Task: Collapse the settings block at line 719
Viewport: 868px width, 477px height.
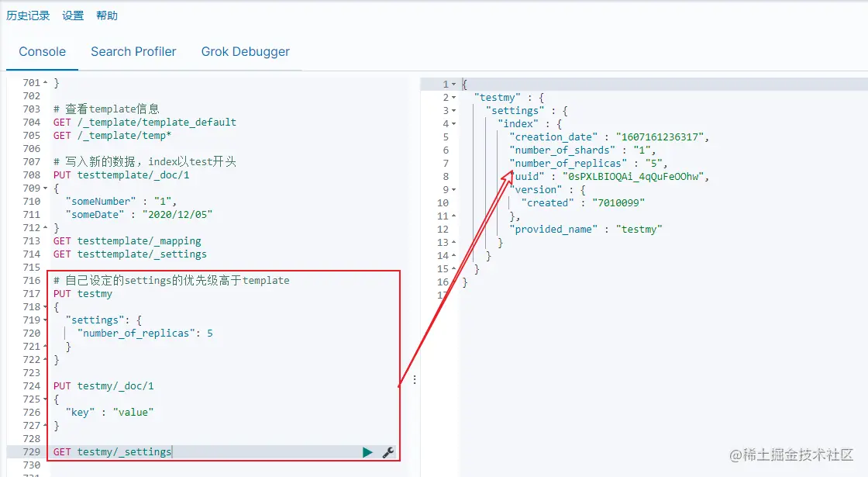Action: point(46,320)
